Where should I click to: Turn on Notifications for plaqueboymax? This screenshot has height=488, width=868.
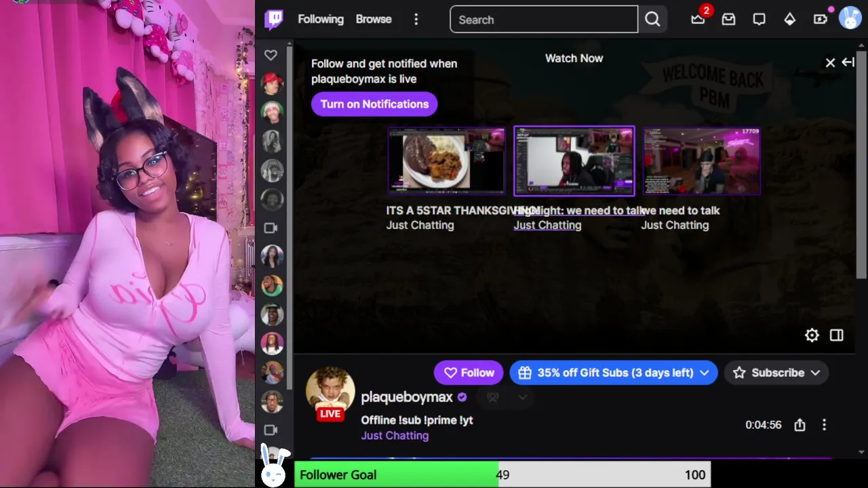tap(374, 104)
